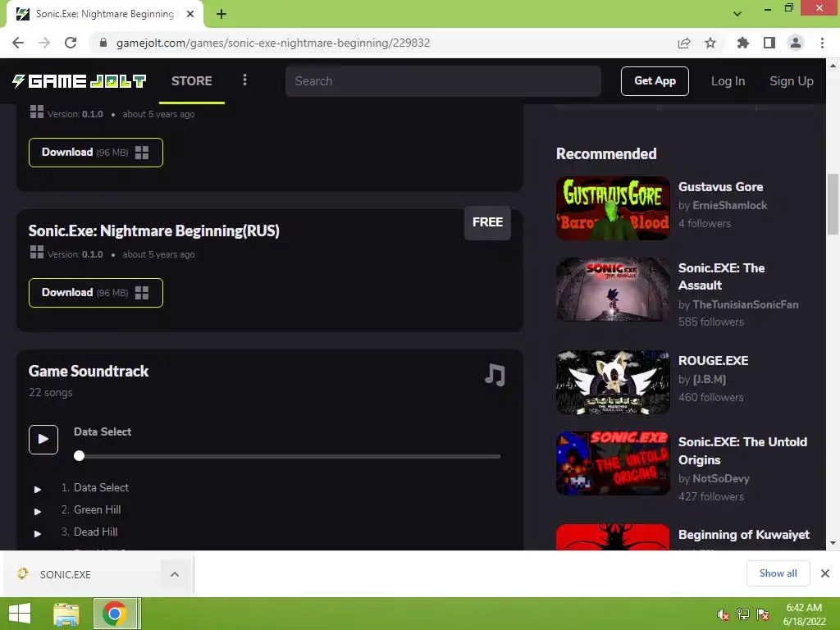Click the Windows icon beside RUS version info

pos(36,253)
